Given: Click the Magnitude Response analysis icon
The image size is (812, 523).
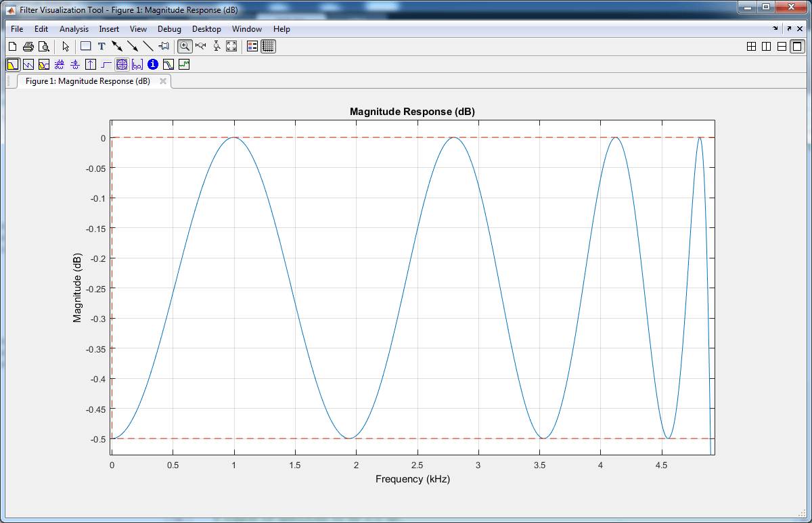Looking at the screenshot, I should 13,65.
